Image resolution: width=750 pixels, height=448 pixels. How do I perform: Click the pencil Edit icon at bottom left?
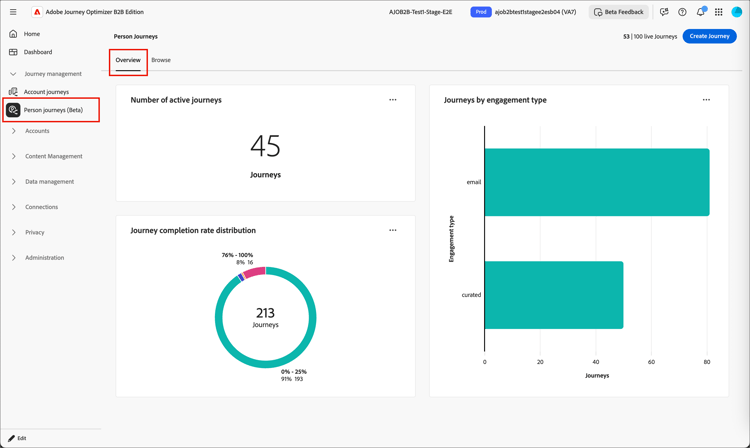coord(11,438)
